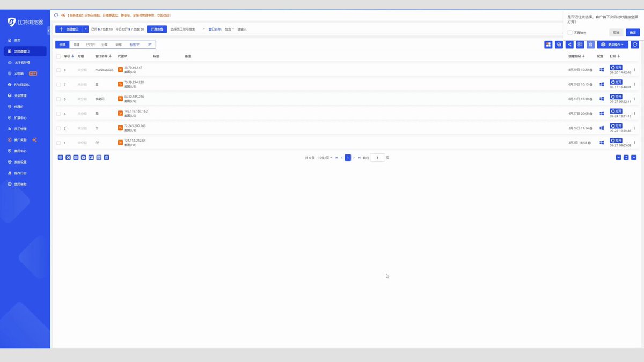
Task: Expand the arrow beside the 创建窗口 button
Action: (86, 29)
